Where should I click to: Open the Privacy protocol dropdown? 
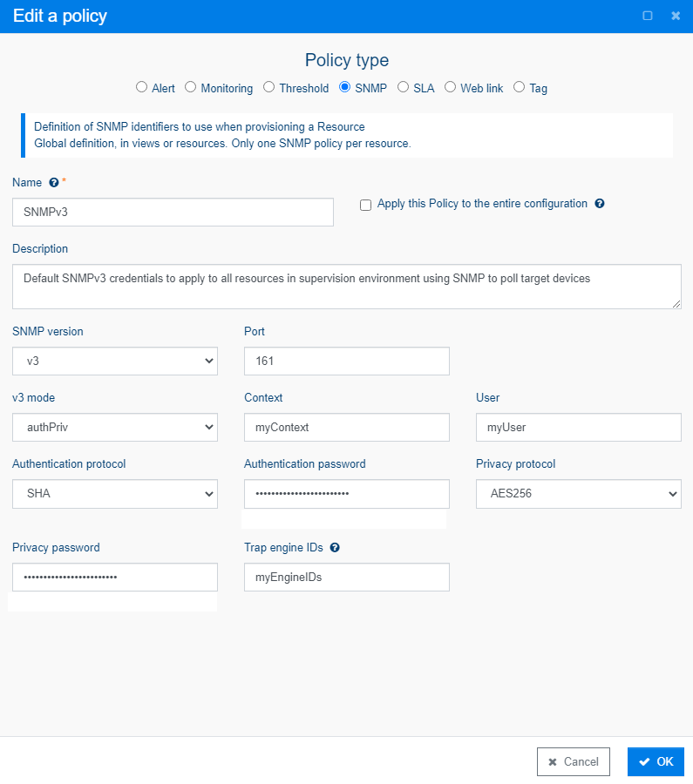pos(579,494)
